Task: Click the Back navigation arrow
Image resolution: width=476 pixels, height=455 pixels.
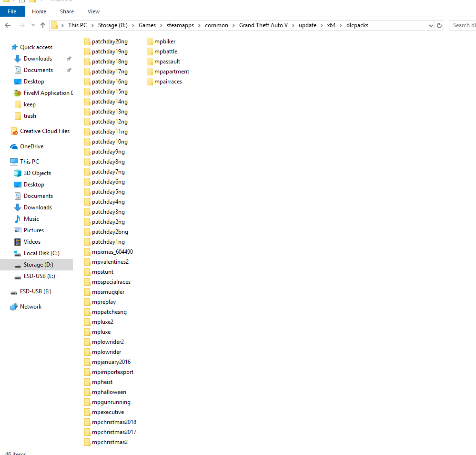Action: [8, 25]
